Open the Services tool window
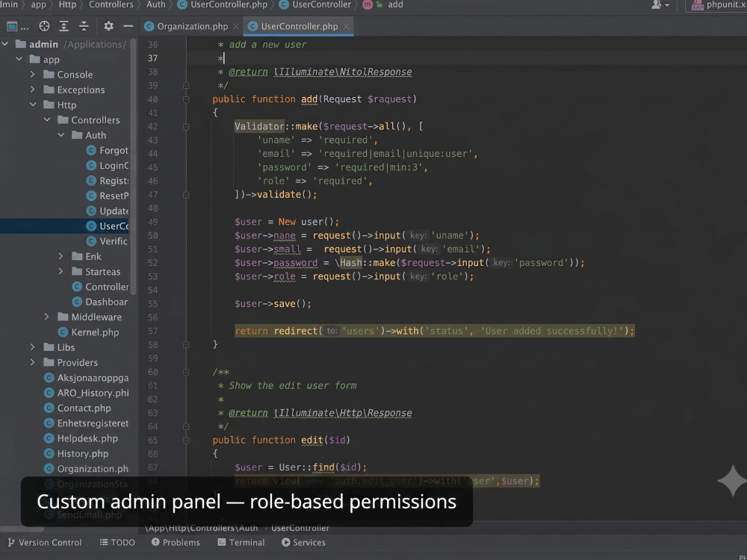 click(303, 542)
